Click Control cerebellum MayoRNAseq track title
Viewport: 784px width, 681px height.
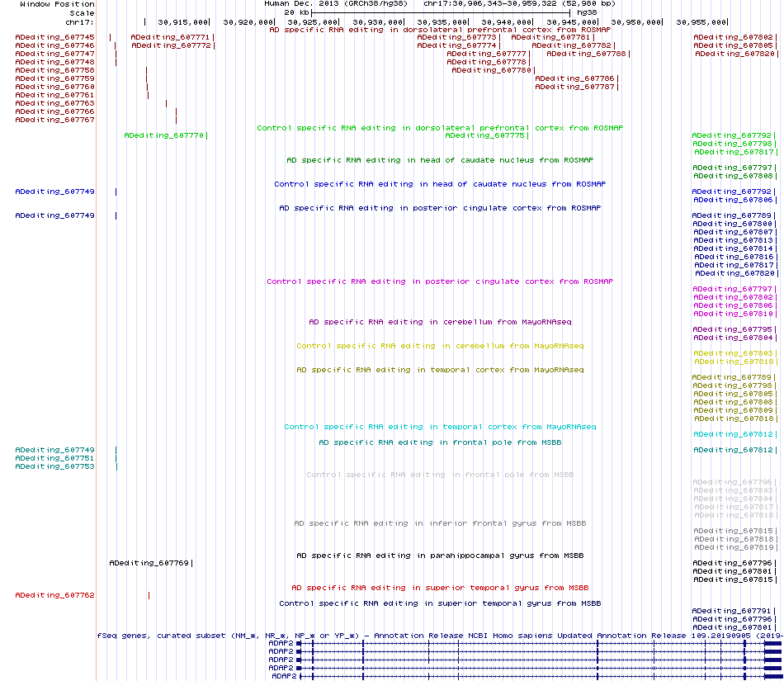click(x=440, y=346)
